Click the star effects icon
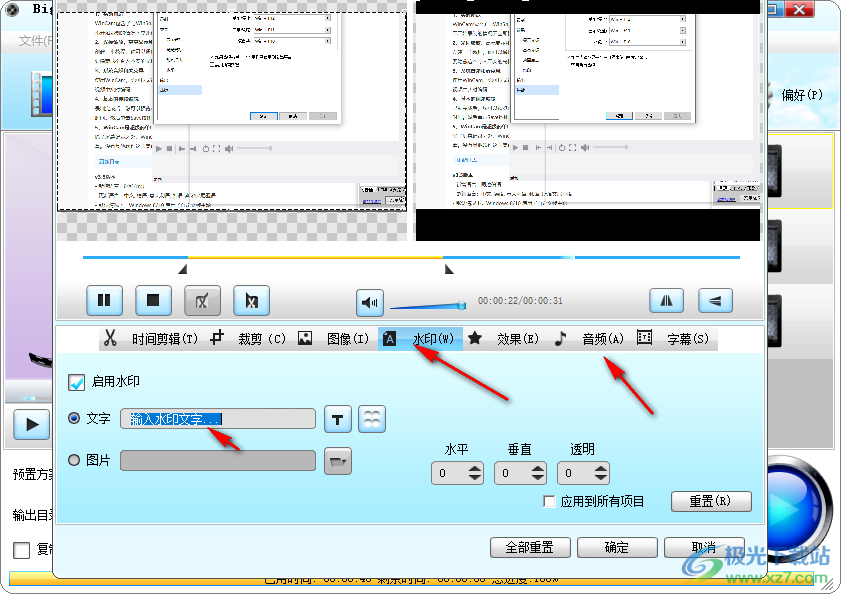The height and width of the screenshot is (594, 841). pyautogui.click(x=475, y=338)
